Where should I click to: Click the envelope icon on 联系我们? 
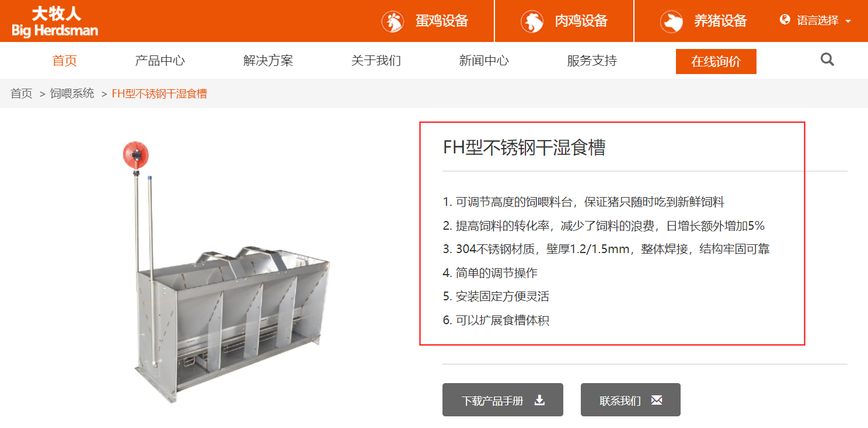[657, 400]
